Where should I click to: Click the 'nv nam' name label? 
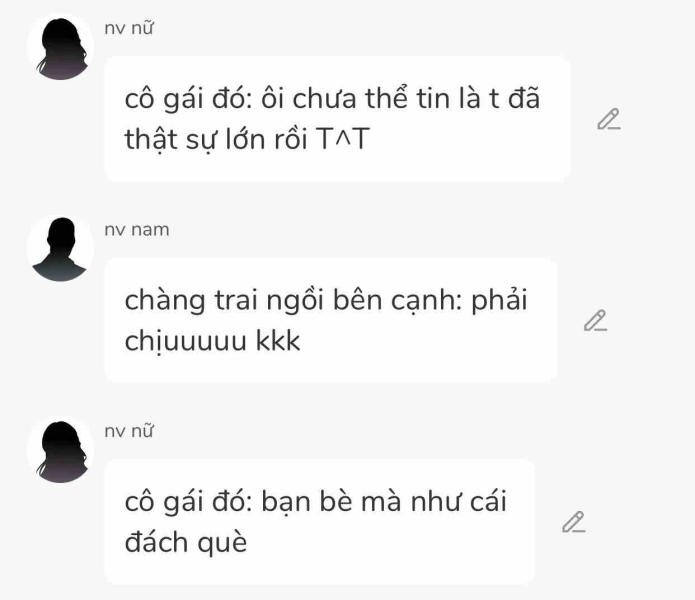pyautogui.click(x=137, y=230)
